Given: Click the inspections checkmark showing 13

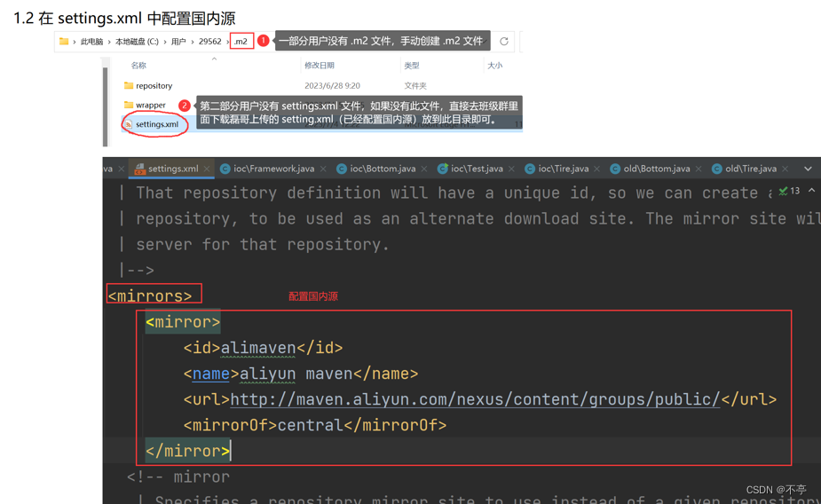Looking at the screenshot, I should click(x=789, y=191).
